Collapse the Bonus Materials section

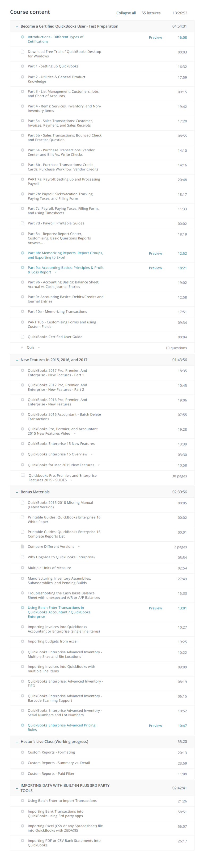[17, 492]
